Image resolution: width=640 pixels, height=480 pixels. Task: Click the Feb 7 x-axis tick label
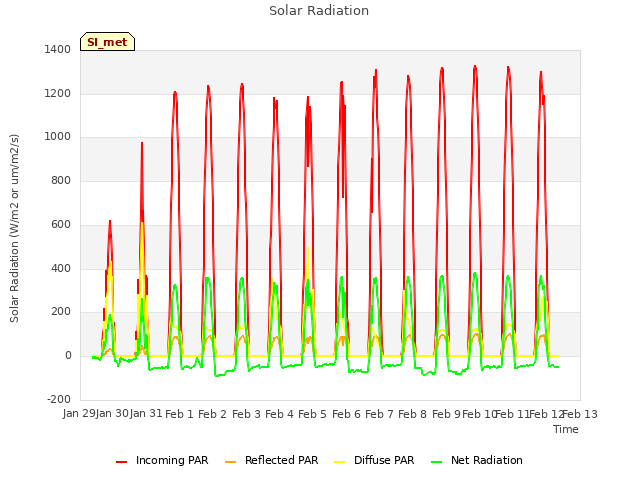379,414
